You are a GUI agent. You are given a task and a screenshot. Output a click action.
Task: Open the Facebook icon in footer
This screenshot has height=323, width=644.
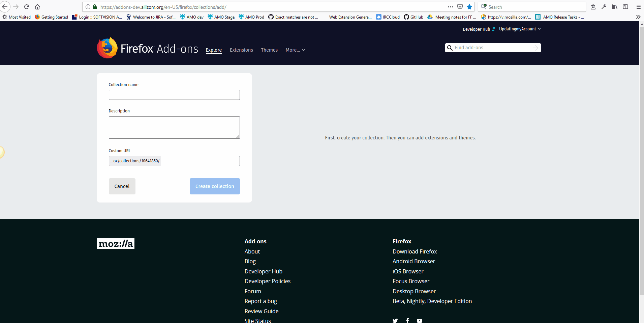407,321
